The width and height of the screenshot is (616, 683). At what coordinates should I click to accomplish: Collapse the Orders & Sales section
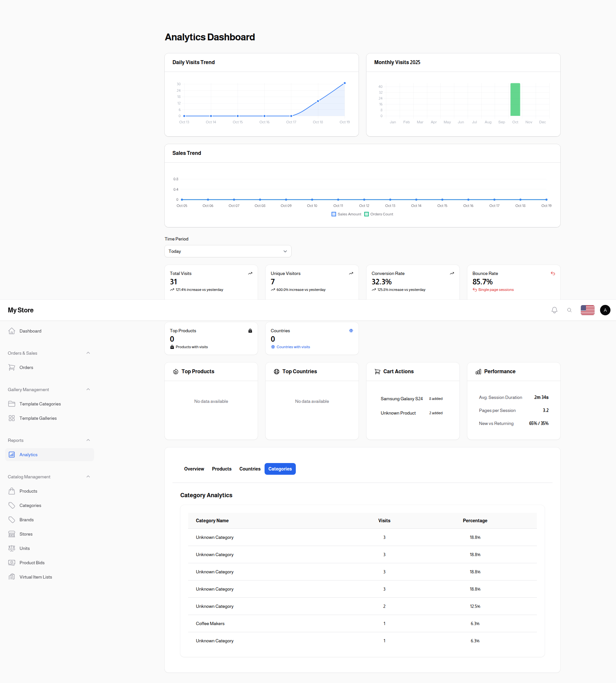tap(88, 353)
